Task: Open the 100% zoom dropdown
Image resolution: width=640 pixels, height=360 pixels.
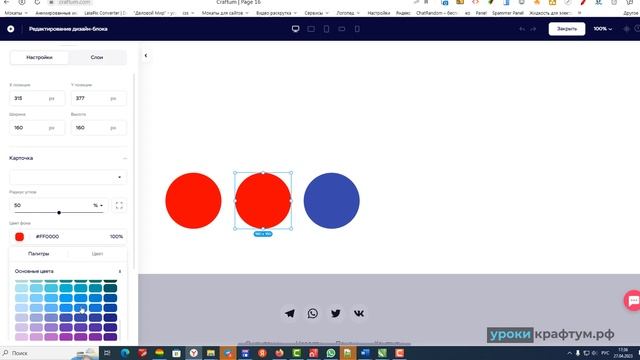Action: [x=602, y=29]
